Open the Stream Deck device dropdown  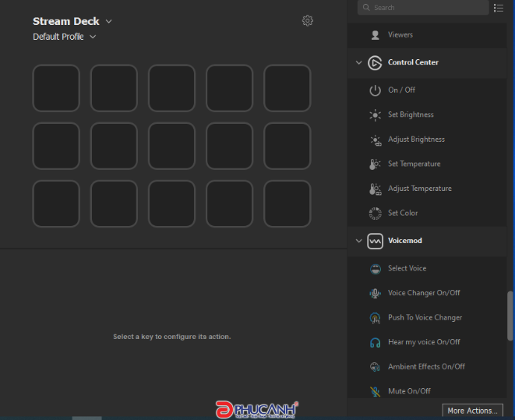[109, 21]
